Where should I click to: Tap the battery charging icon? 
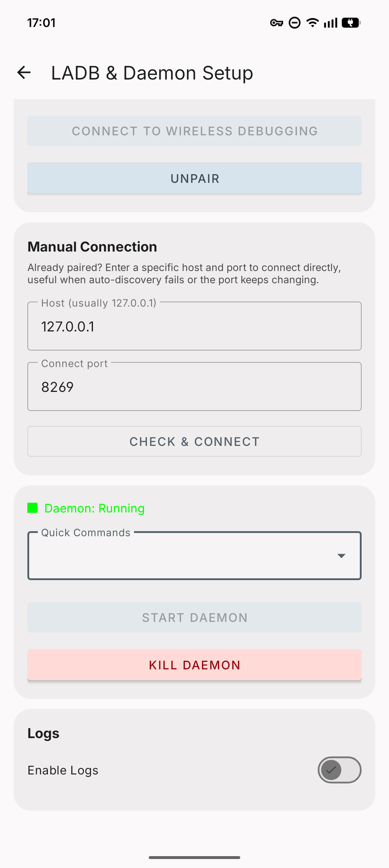click(351, 23)
